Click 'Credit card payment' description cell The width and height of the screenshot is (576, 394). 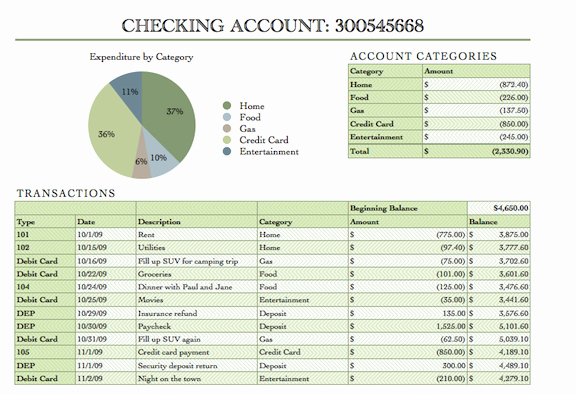pyautogui.click(x=197, y=352)
